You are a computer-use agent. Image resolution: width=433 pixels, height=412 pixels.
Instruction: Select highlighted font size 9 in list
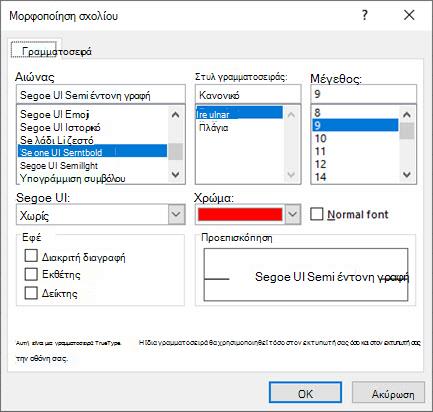pyautogui.click(x=355, y=125)
